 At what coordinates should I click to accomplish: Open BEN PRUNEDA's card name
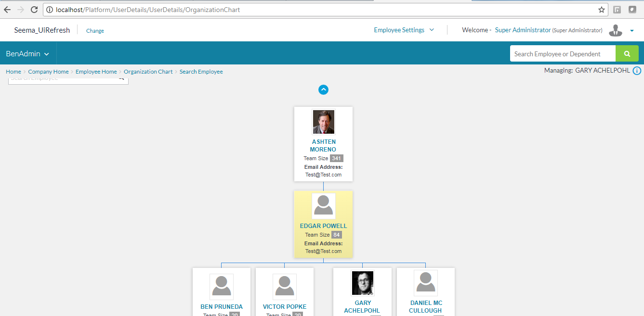[222, 307]
